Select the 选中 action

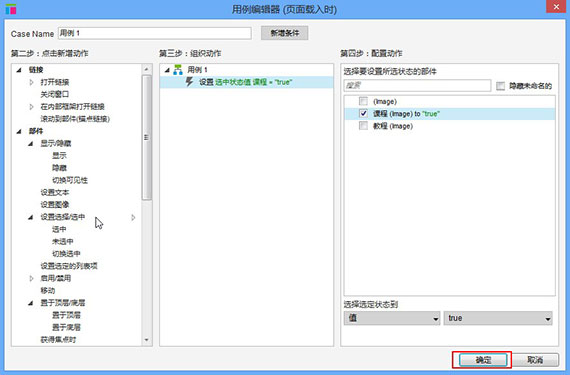click(x=59, y=229)
